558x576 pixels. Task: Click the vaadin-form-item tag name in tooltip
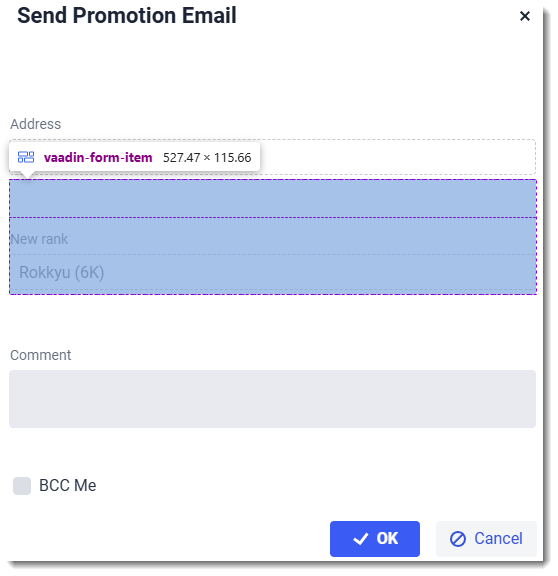(x=98, y=158)
